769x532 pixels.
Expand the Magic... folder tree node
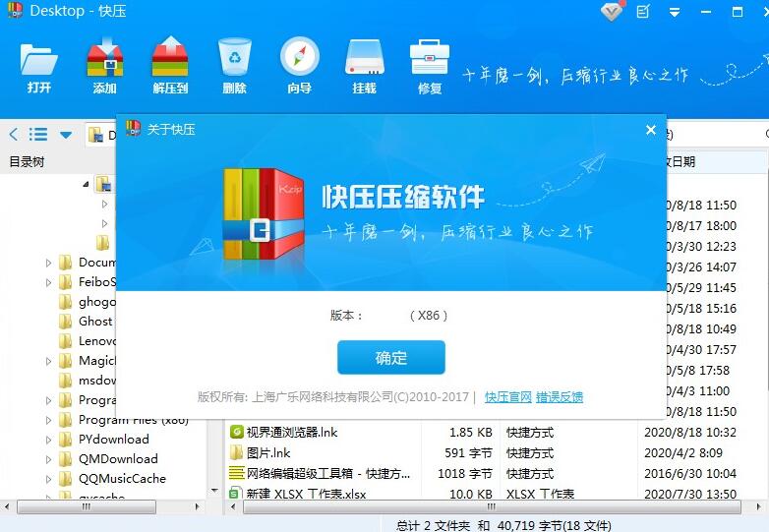coord(48,361)
